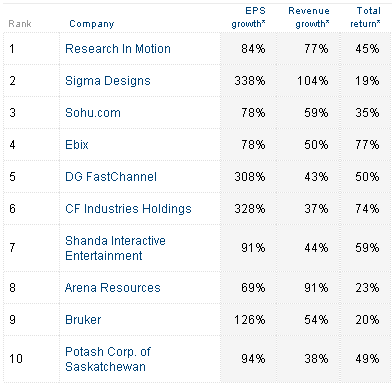This screenshot has height=383, width=392.
Task: Open Potash Corp. of Saskatchewan link
Action: (108, 359)
